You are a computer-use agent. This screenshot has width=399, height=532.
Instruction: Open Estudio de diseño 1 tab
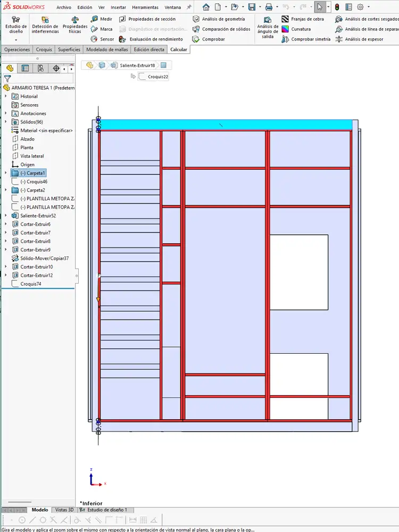106,510
